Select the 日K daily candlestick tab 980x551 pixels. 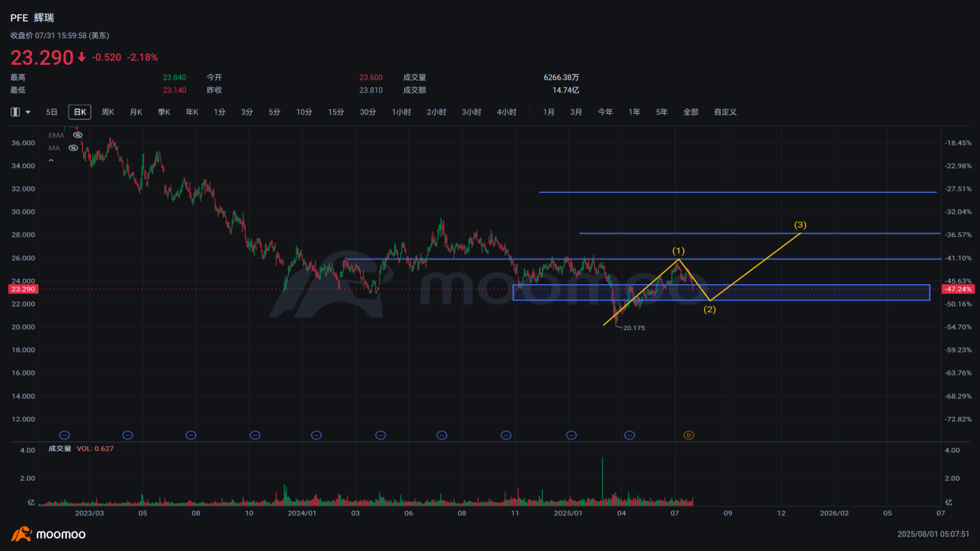80,112
